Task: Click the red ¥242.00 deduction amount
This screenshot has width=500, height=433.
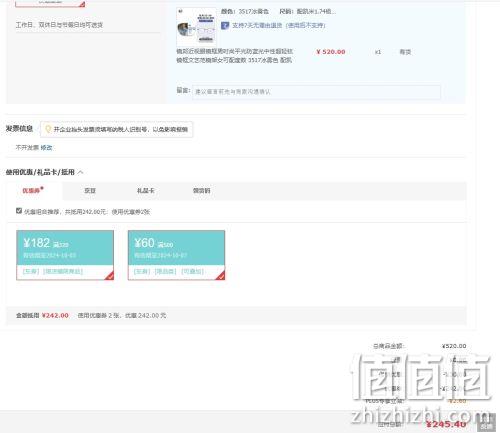Action: click(55, 315)
